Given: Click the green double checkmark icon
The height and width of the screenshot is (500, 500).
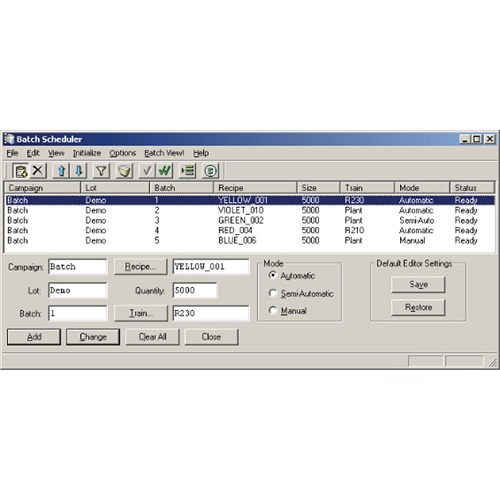Looking at the screenshot, I should pos(164,171).
